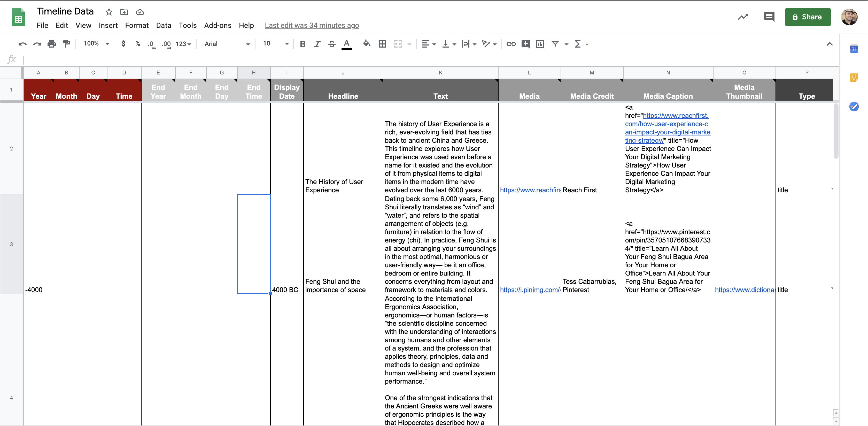Click the undo arrow icon
The image size is (868, 426).
[x=22, y=44]
